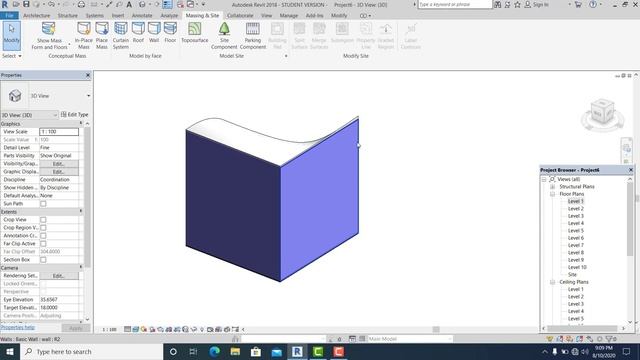The image size is (640, 360).
Task: Switch to the Collaborate tab
Action: coord(240,16)
